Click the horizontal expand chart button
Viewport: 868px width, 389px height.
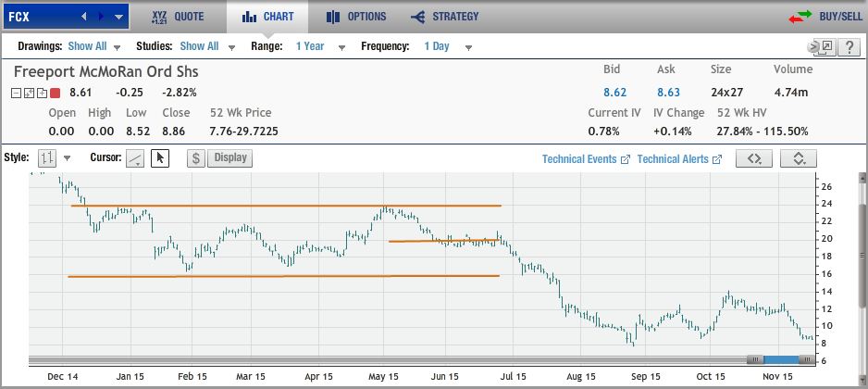(x=754, y=158)
